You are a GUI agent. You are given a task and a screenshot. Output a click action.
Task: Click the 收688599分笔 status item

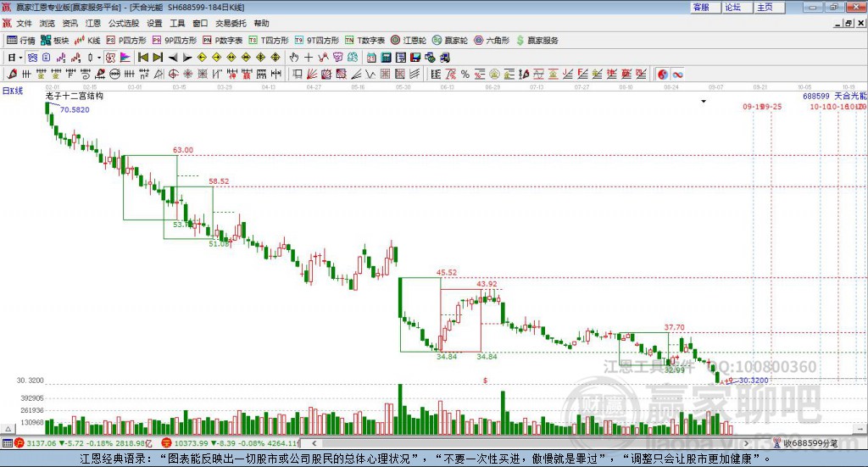coord(805,443)
